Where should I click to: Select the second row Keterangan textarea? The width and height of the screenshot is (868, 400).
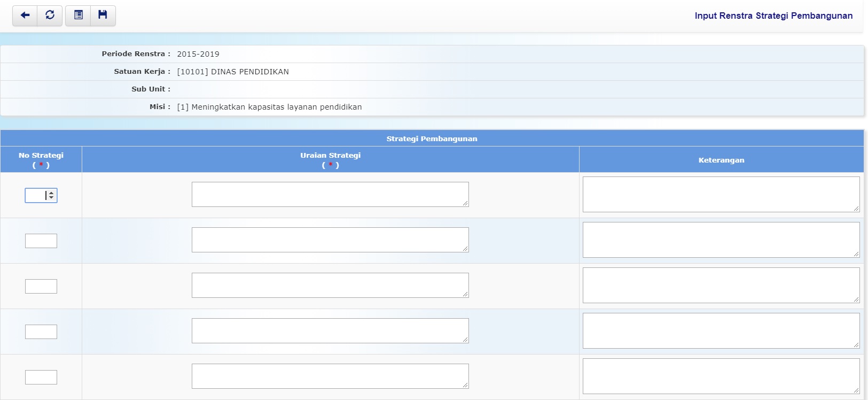click(x=721, y=240)
